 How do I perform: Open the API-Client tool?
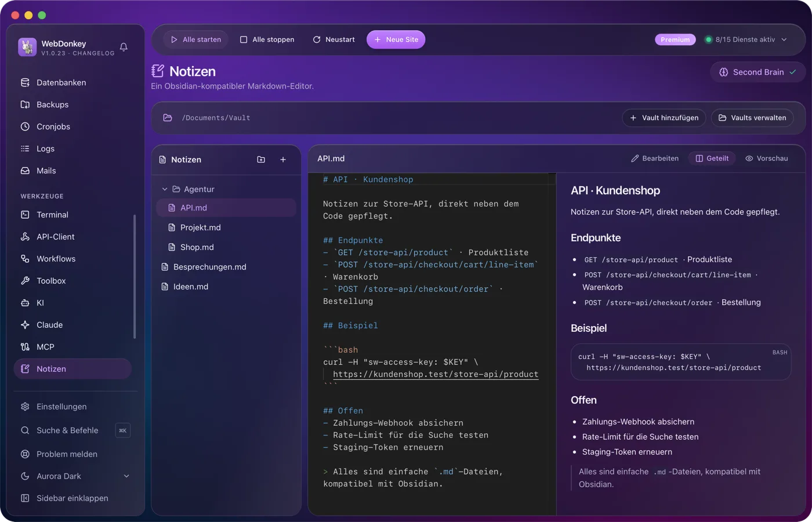(x=73, y=237)
